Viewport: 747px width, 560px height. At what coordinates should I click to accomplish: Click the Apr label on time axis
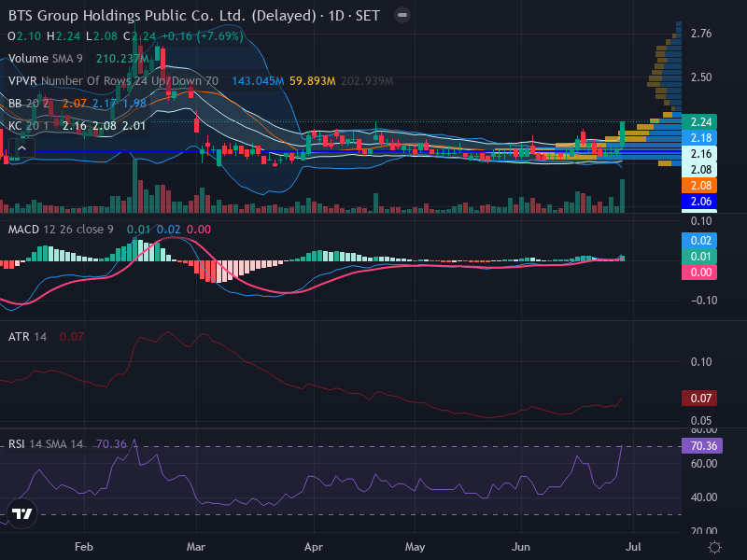[x=314, y=547]
